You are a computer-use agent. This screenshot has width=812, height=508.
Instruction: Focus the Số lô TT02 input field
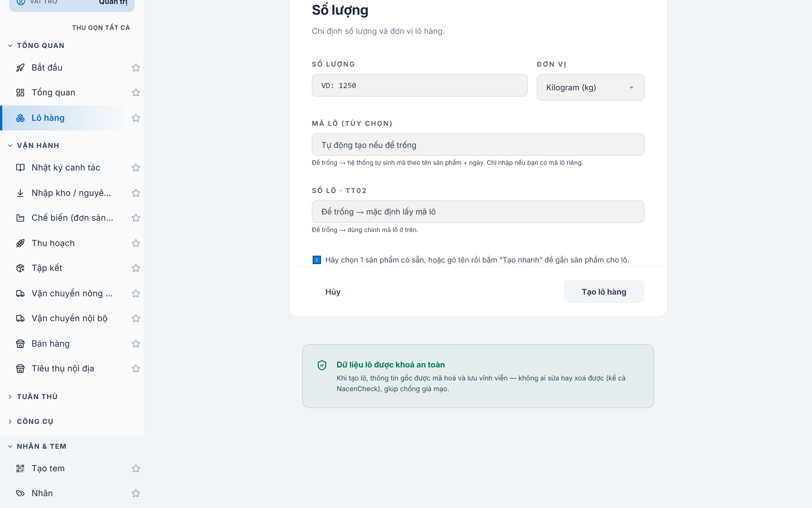tap(478, 212)
